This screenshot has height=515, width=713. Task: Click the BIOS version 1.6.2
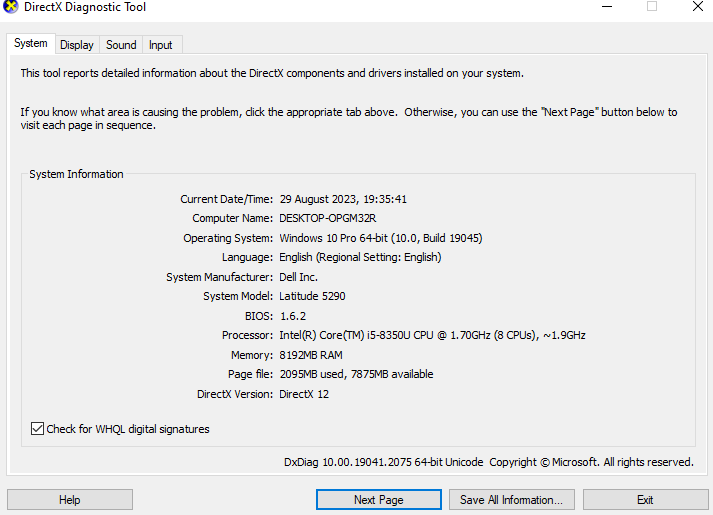click(x=293, y=316)
